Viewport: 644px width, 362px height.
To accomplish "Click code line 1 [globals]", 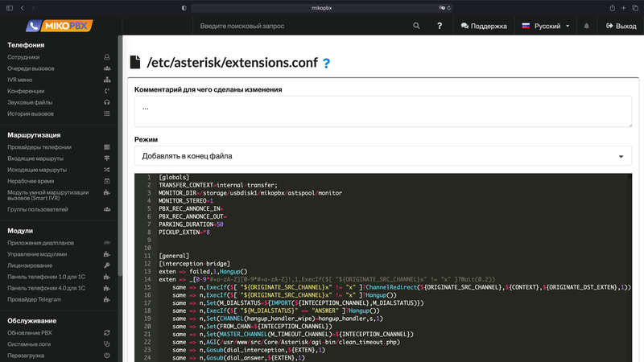I will 174,177.
